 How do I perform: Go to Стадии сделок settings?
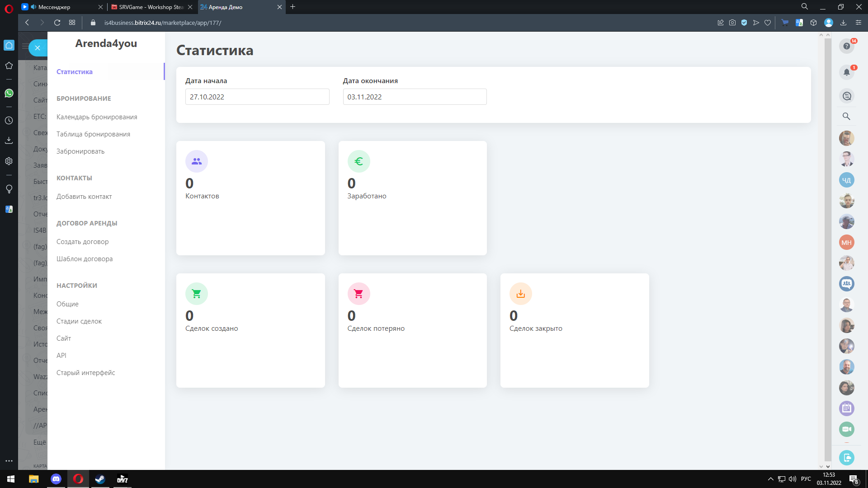coord(79,321)
